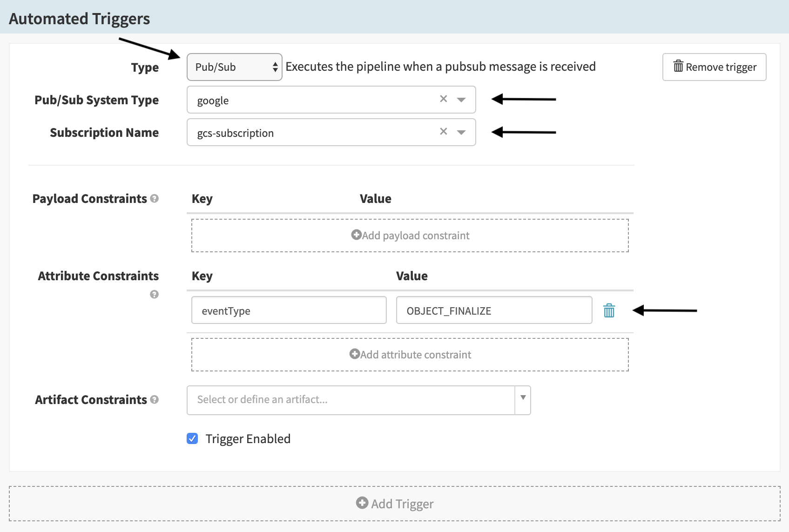Click the Attribute Constraints help icon
The image size is (789, 532).
tap(155, 294)
